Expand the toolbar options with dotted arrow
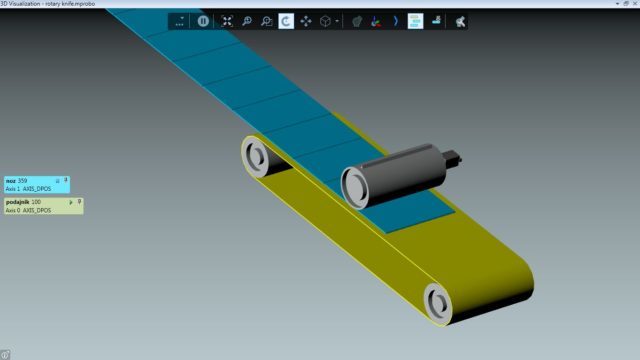Screen dimensions: 640x360 [x=179, y=21]
